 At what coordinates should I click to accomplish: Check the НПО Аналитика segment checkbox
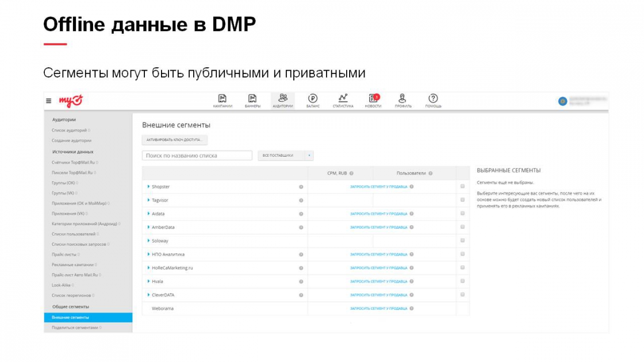pyautogui.click(x=462, y=254)
